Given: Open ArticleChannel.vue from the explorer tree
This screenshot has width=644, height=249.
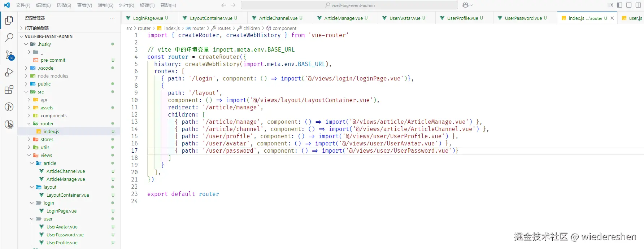Looking at the screenshot, I should [69, 171].
